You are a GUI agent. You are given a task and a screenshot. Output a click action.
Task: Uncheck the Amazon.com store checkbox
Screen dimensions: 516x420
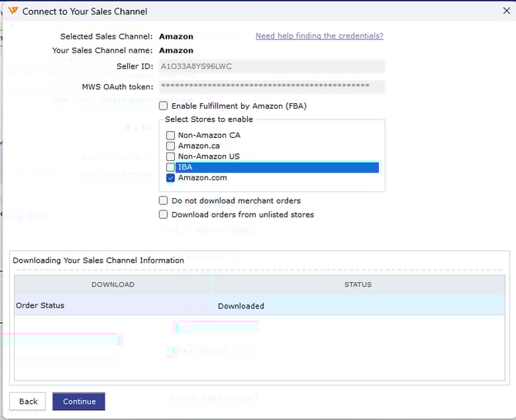point(171,178)
